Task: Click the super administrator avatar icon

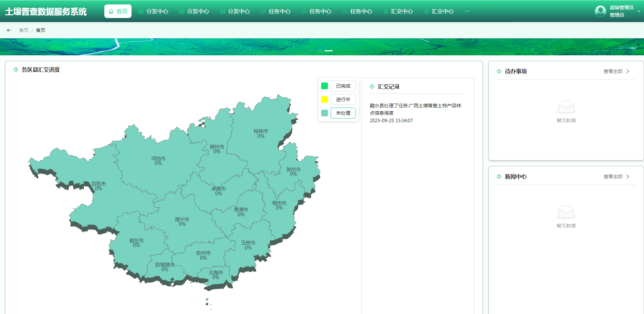Action: pos(600,11)
